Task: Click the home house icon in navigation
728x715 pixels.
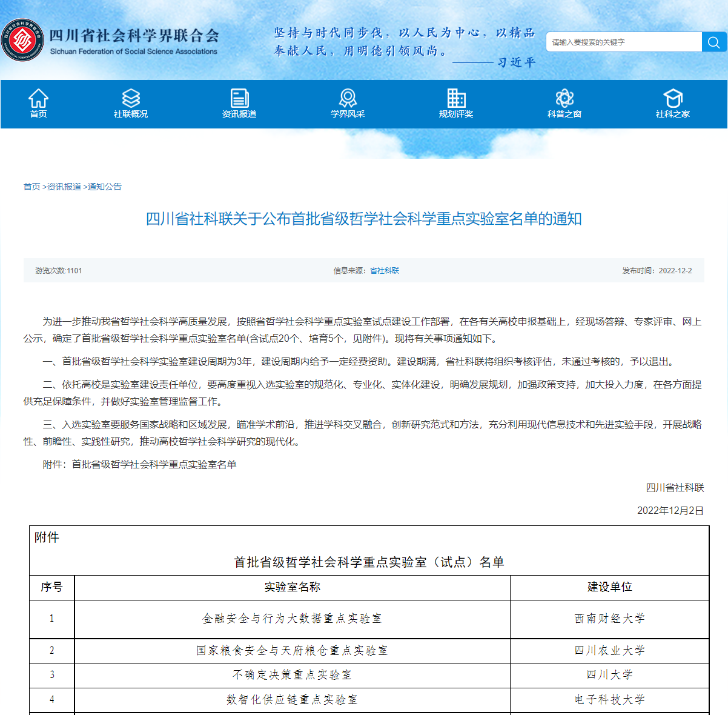Action: 38,98
